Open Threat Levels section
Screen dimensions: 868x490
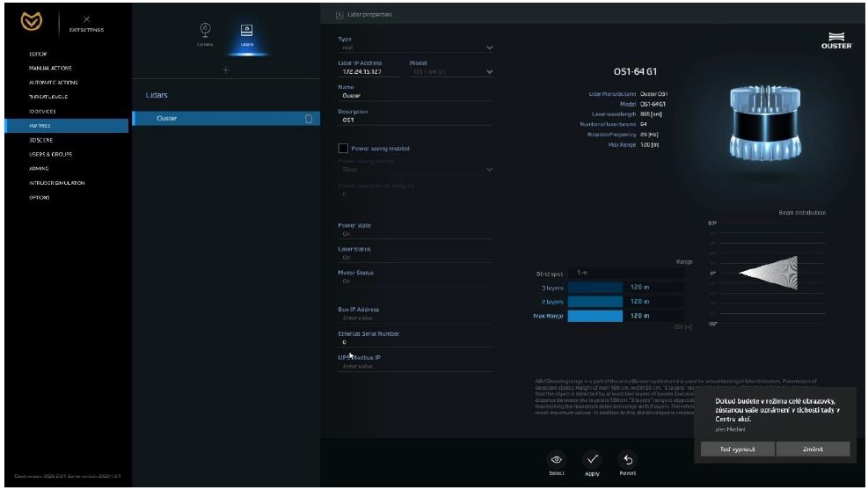(x=48, y=97)
